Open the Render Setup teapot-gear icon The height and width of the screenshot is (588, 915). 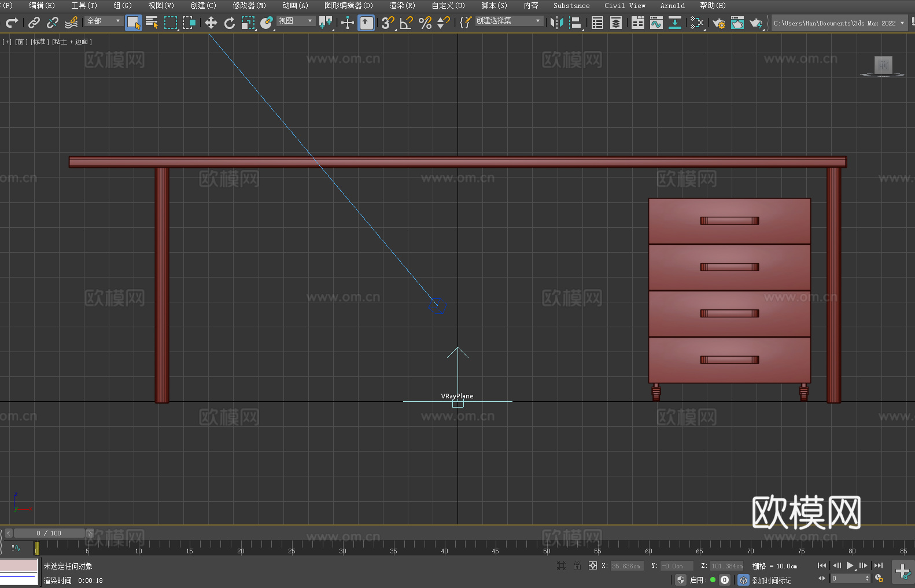[x=719, y=23]
